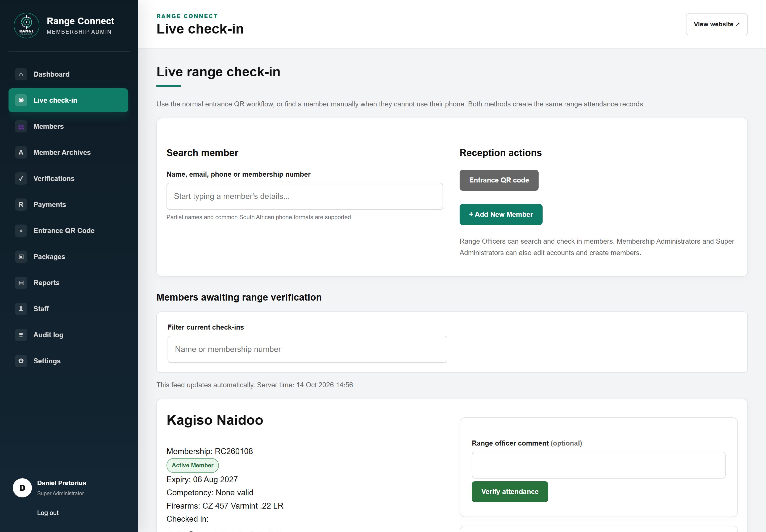Click the Packages sidebar icon
Image resolution: width=766 pixels, height=532 pixels.
coord(21,257)
